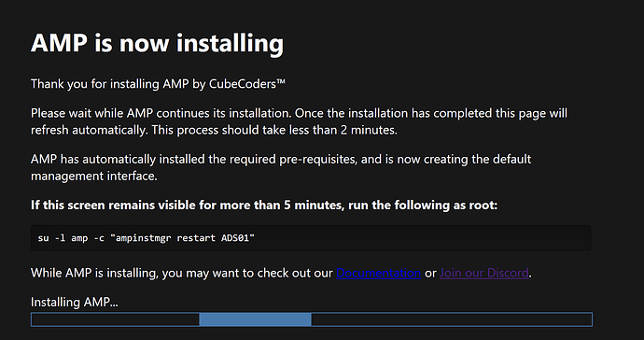Click the CubeCoders name in thank-you line
Viewport: 644px width, 340px height.
(x=243, y=84)
